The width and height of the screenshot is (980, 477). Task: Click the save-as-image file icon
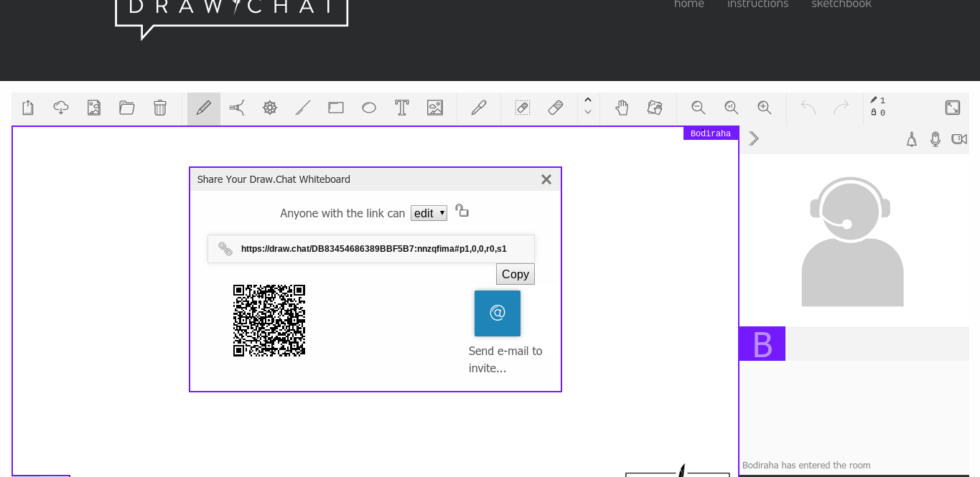(94, 108)
